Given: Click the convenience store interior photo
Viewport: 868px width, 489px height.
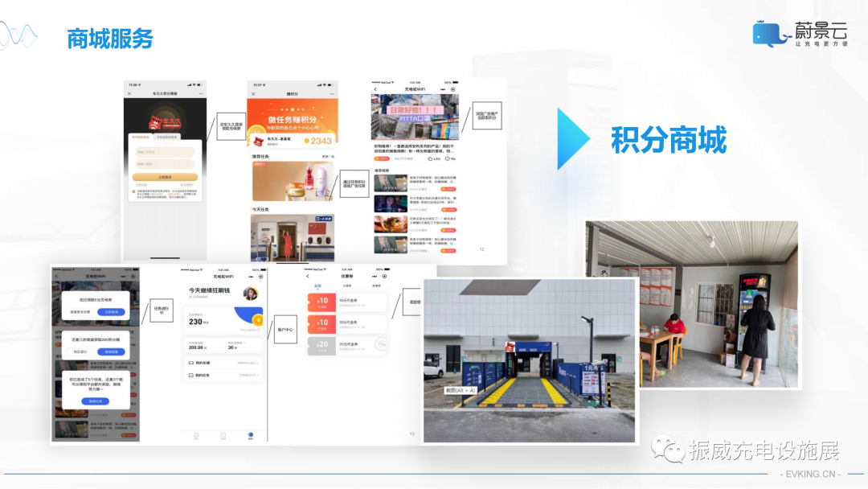Looking at the screenshot, I should (x=691, y=304).
